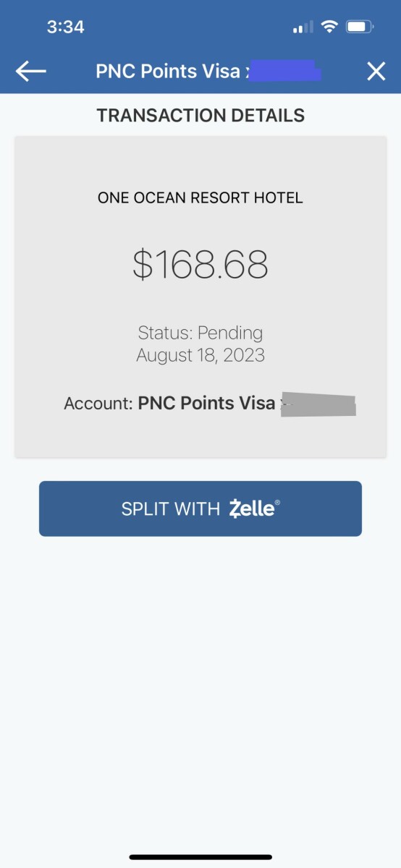
Task: Close transaction details with X icon
Action: tap(376, 71)
